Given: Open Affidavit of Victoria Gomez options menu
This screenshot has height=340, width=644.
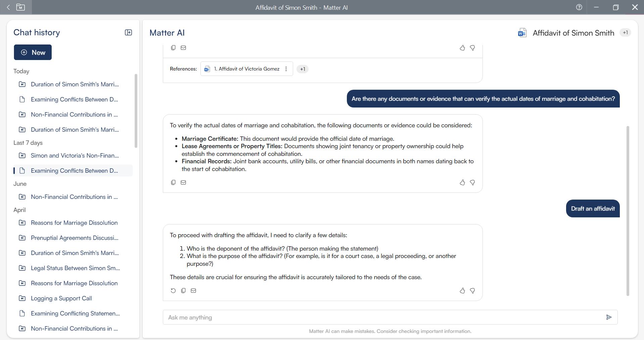Looking at the screenshot, I should coord(286,69).
